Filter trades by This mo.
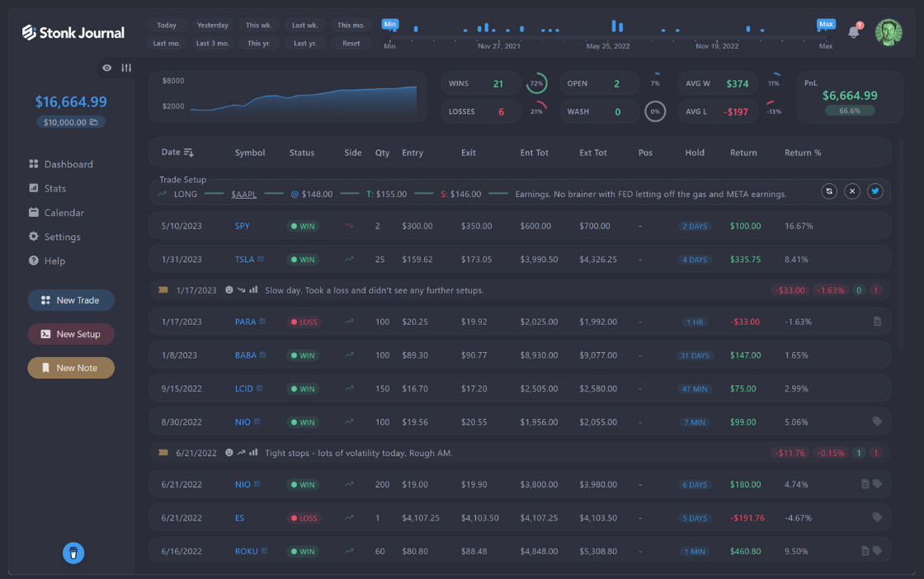Screen dimensions: 924x579 351,26
